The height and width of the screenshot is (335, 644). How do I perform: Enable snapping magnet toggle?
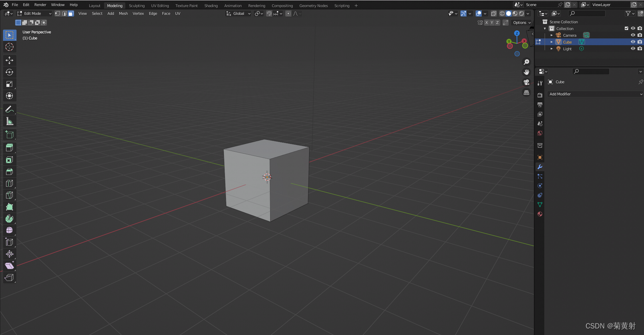(269, 14)
